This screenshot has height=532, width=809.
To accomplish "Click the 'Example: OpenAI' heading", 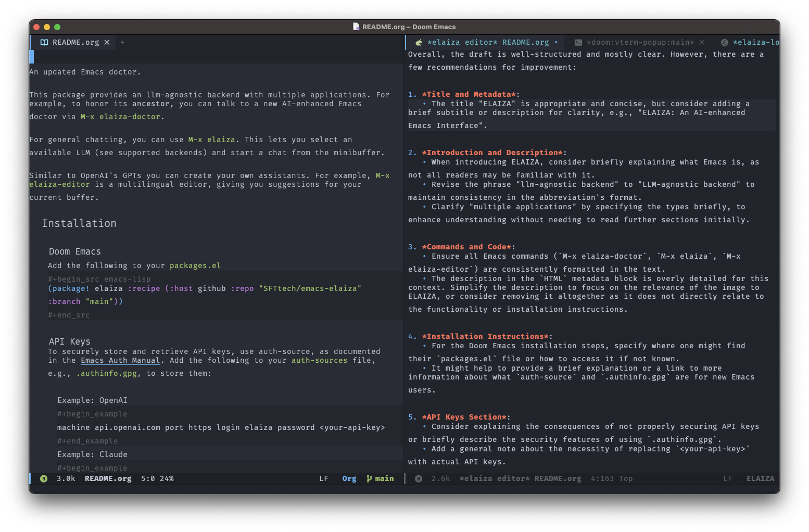I will click(92, 400).
